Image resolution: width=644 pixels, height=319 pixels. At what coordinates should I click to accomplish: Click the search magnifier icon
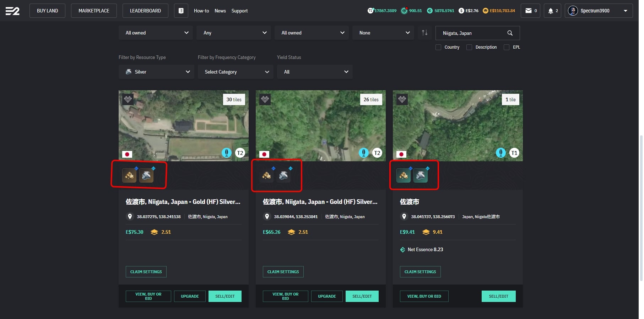click(510, 33)
